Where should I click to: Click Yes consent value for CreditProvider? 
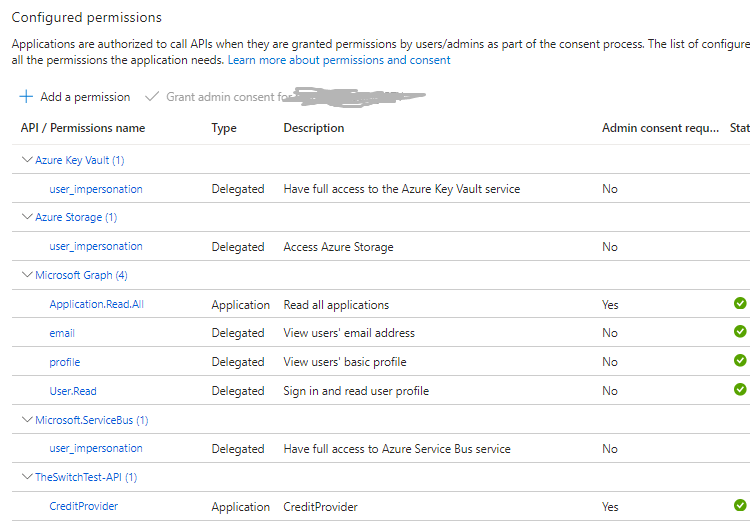click(610, 507)
